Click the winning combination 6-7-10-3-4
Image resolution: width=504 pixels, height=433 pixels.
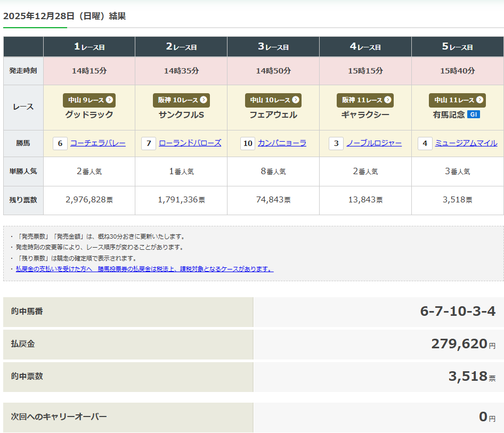(458, 312)
